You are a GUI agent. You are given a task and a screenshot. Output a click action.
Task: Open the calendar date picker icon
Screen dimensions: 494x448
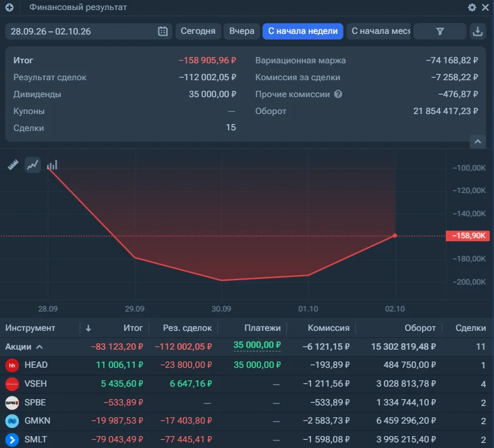click(163, 31)
